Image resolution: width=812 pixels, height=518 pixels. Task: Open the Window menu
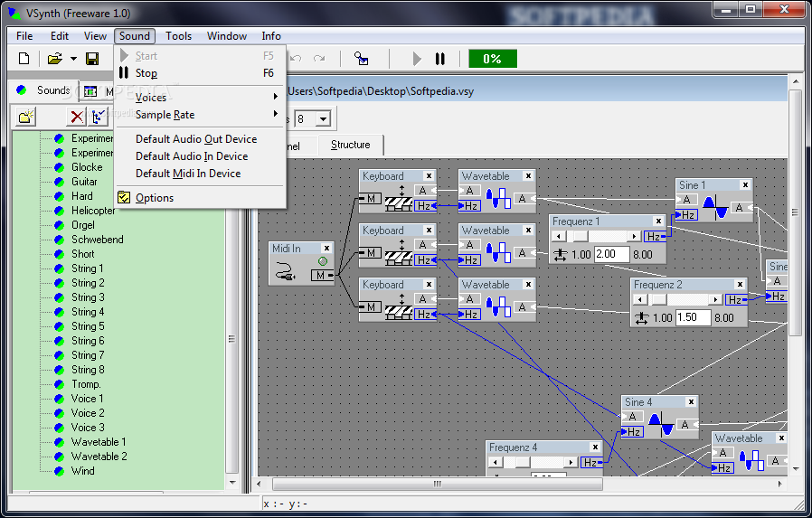coord(227,35)
